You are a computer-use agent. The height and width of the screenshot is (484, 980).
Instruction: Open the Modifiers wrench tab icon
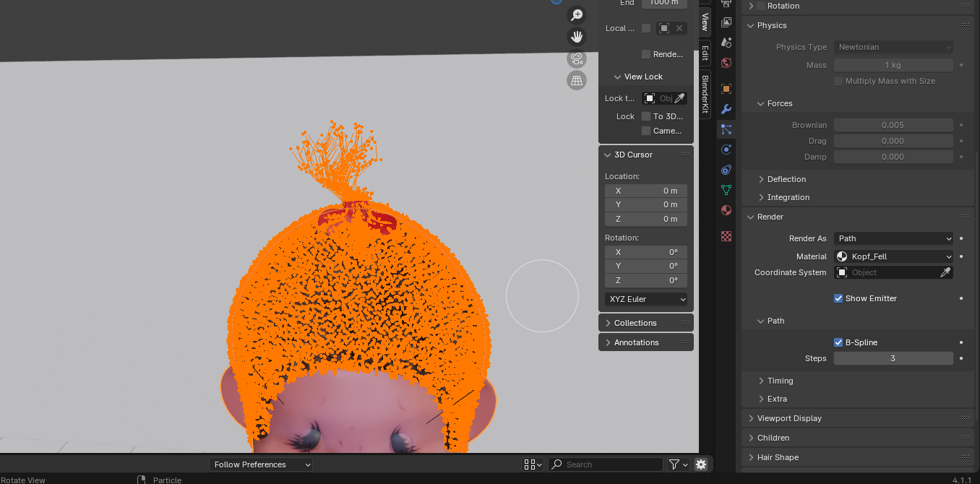(x=726, y=109)
